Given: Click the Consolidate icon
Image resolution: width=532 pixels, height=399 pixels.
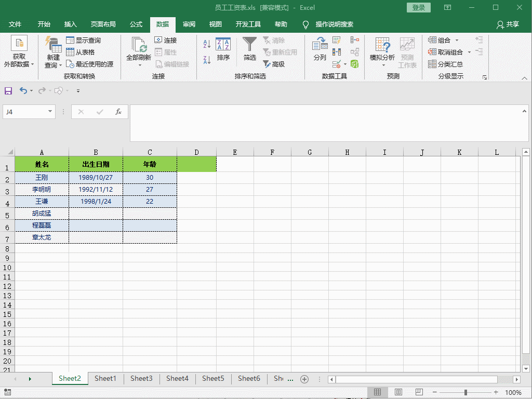Looking at the screenshot, I should (355, 41).
